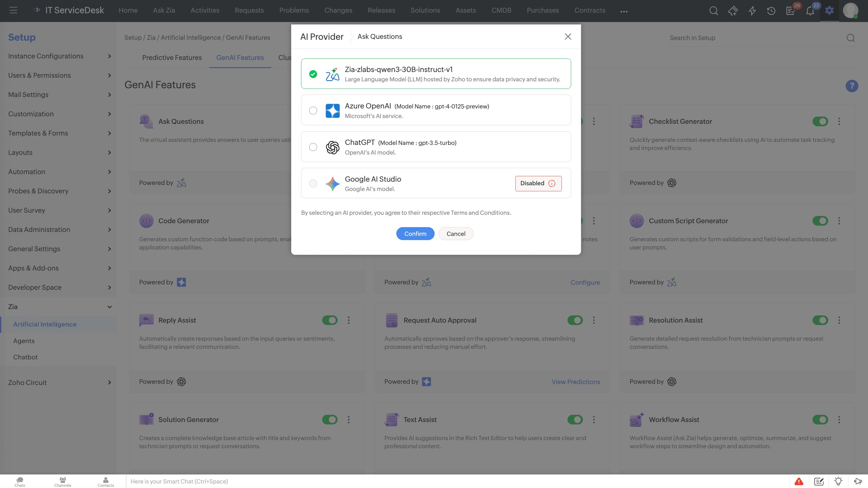Click the lightbulb icon in bottom bar
Image resolution: width=868 pixels, height=488 pixels.
(x=838, y=481)
